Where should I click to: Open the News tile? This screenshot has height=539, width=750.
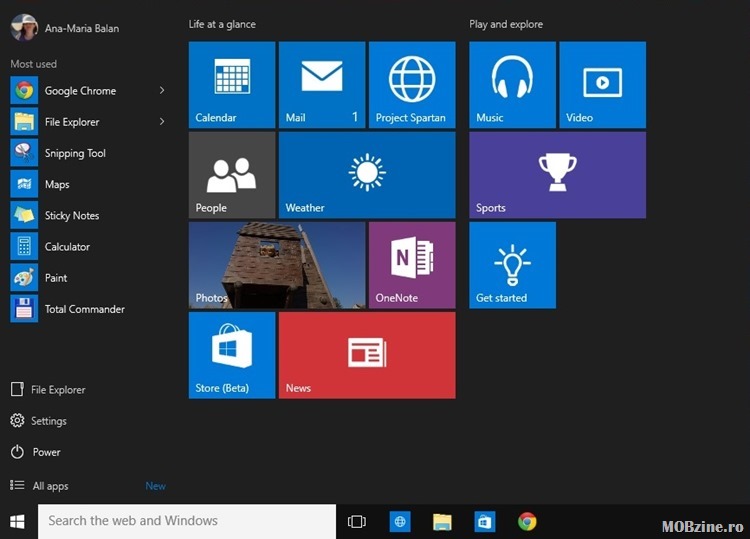pos(367,355)
